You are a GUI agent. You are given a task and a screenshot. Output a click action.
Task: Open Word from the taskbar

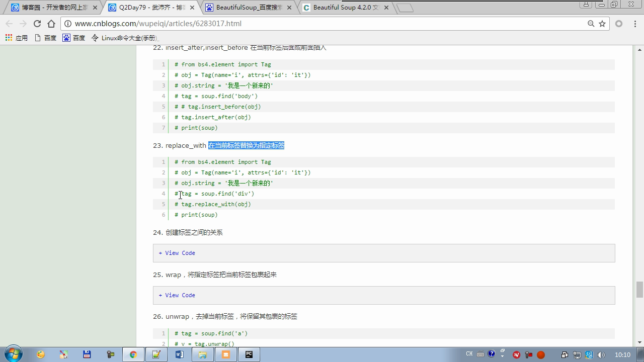pos(180,354)
